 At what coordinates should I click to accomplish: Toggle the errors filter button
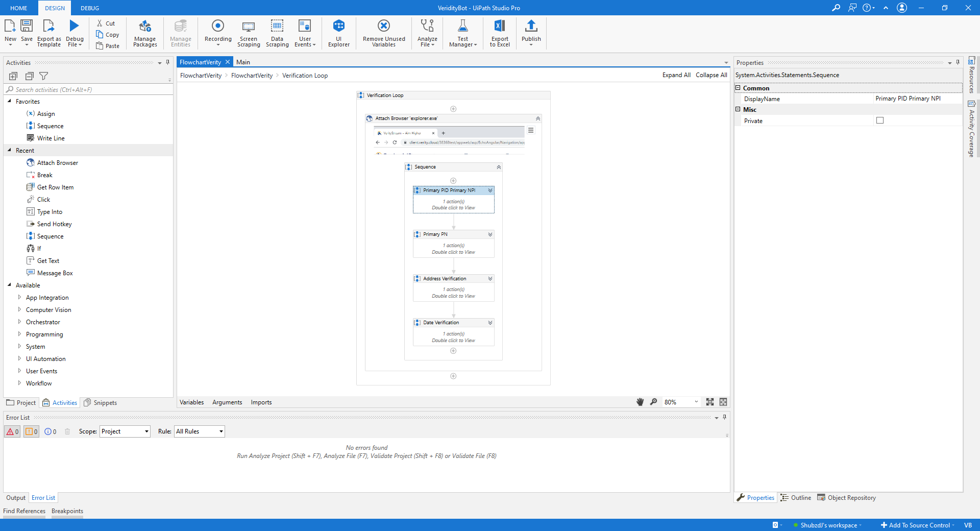pyautogui.click(x=13, y=431)
